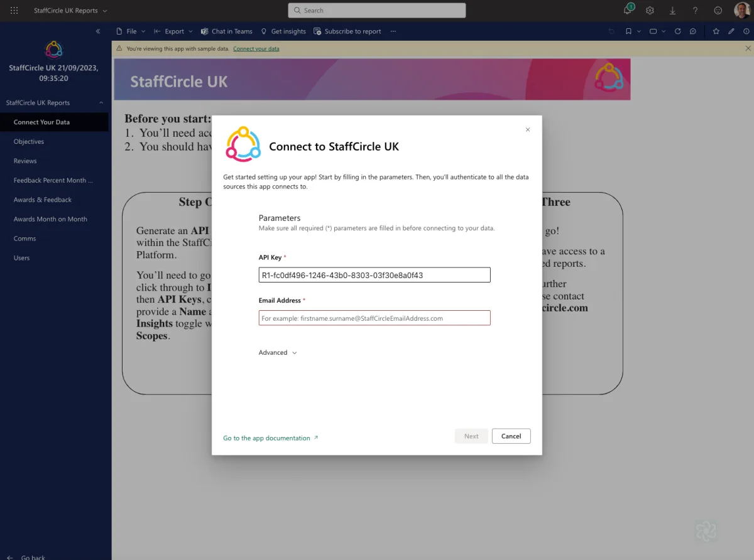Screen dimensions: 754x560
Task: Select Feedback Percent Month page
Action: pyautogui.click(x=54, y=180)
